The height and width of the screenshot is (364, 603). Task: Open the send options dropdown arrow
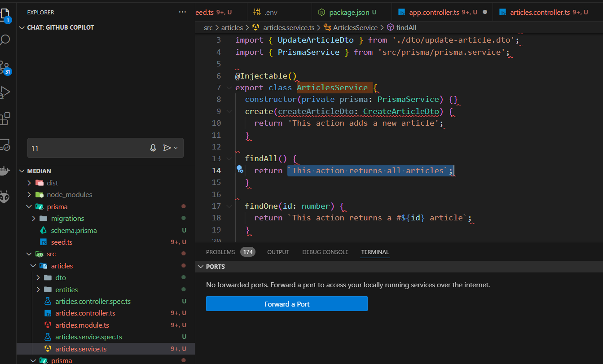176,148
